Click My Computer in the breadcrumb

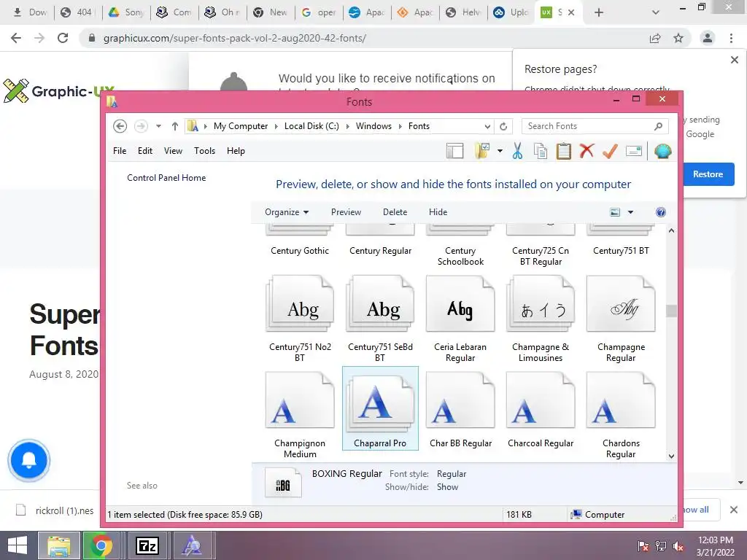click(x=241, y=126)
